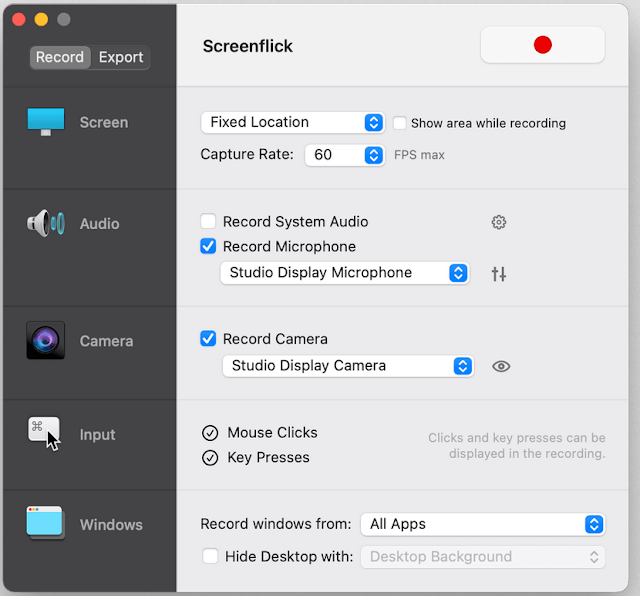Select the Screen monitor icon in sidebar

click(46, 122)
